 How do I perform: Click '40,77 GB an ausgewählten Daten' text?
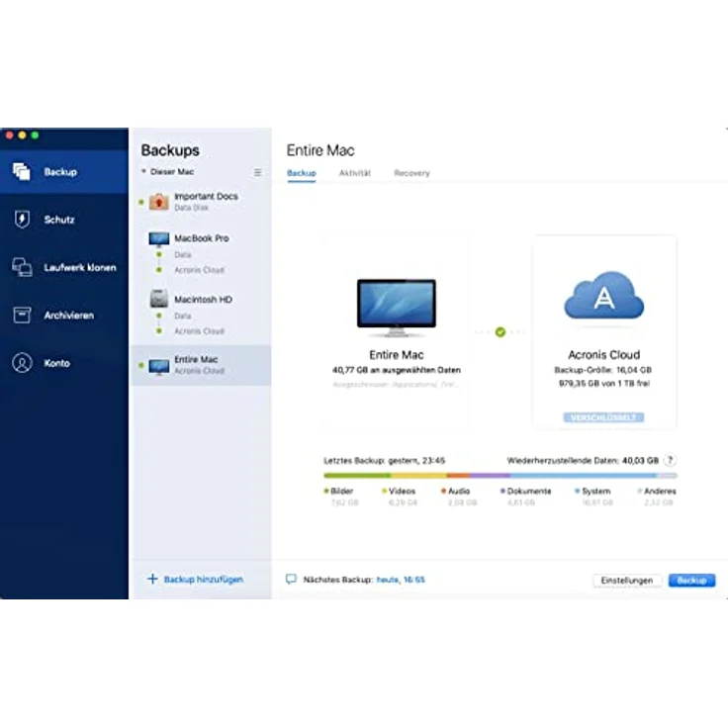(397, 370)
